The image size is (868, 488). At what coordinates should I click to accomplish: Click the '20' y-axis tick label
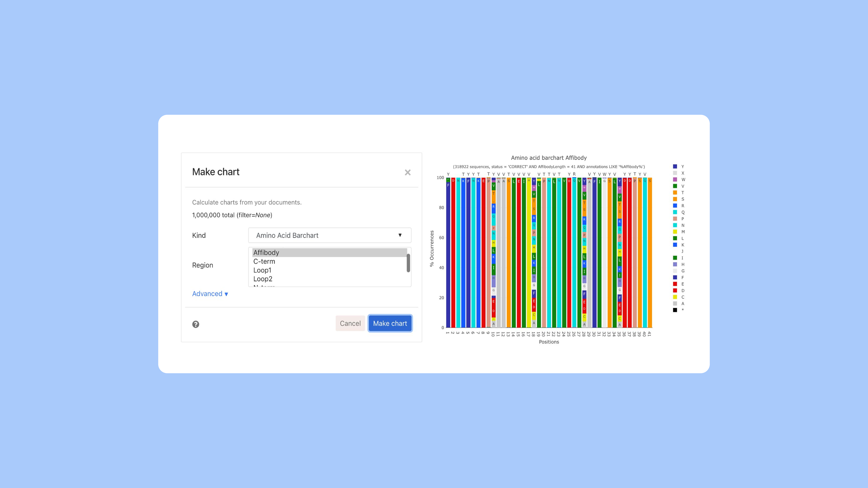pyautogui.click(x=441, y=298)
